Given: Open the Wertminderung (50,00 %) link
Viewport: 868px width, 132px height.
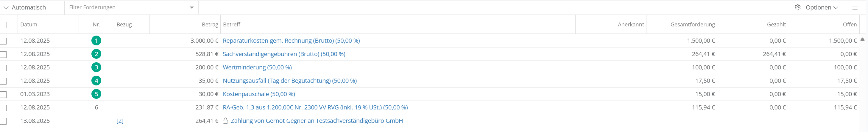Looking at the screenshot, I should click(x=257, y=68).
